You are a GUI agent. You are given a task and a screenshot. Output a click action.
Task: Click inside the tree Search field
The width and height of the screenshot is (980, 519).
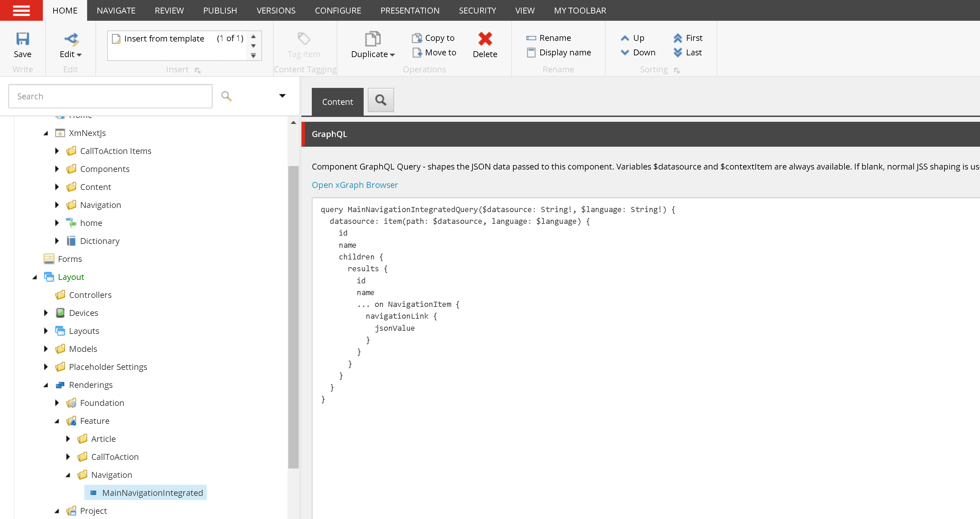pyautogui.click(x=110, y=96)
